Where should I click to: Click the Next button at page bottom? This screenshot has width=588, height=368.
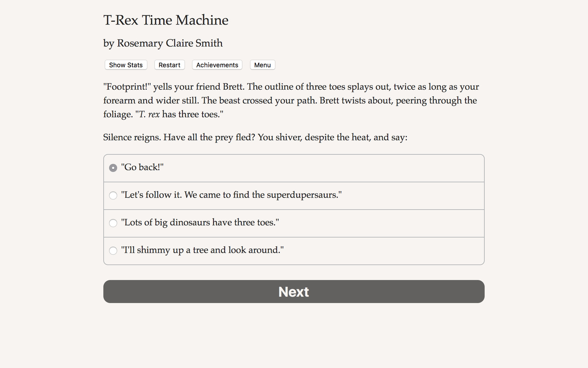(294, 291)
